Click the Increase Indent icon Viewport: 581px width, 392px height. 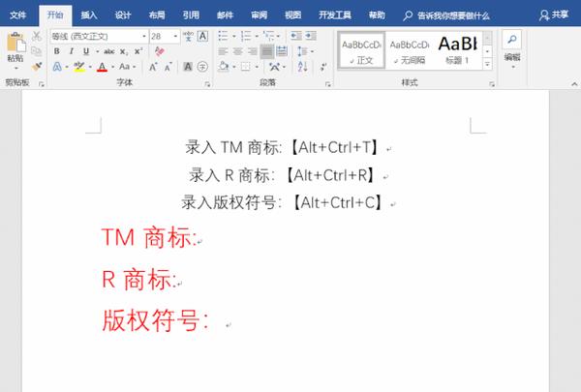(311, 36)
